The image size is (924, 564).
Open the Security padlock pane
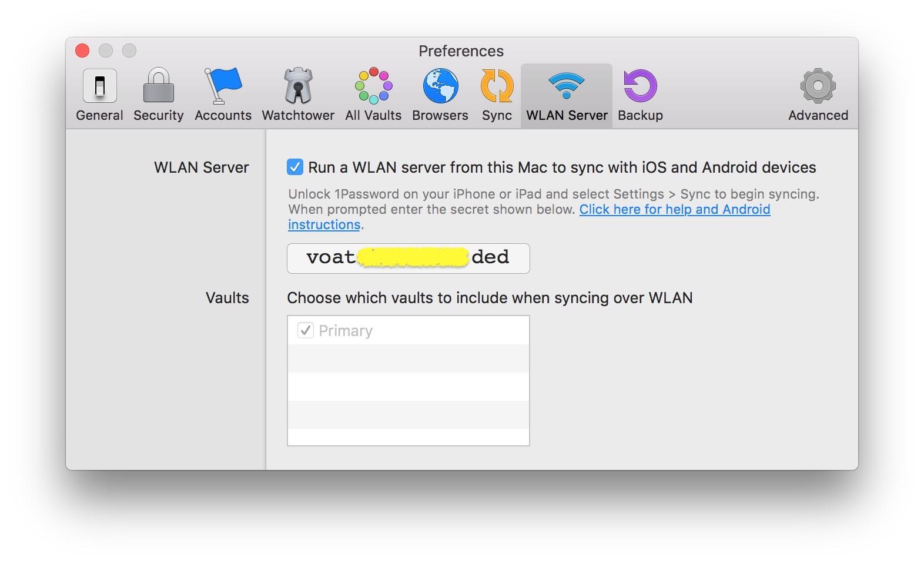point(158,95)
